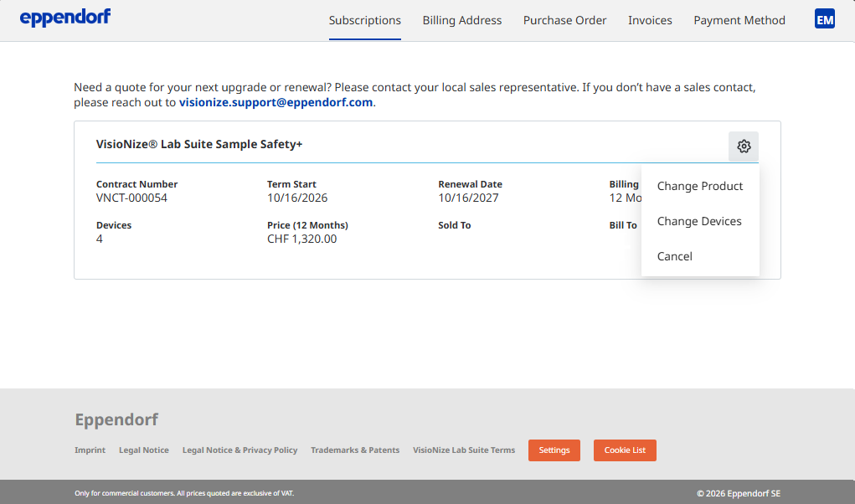Open the Imprint footer link
Image resolution: width=855 pixels, height=504 pixels.
(x=90, y=450)
